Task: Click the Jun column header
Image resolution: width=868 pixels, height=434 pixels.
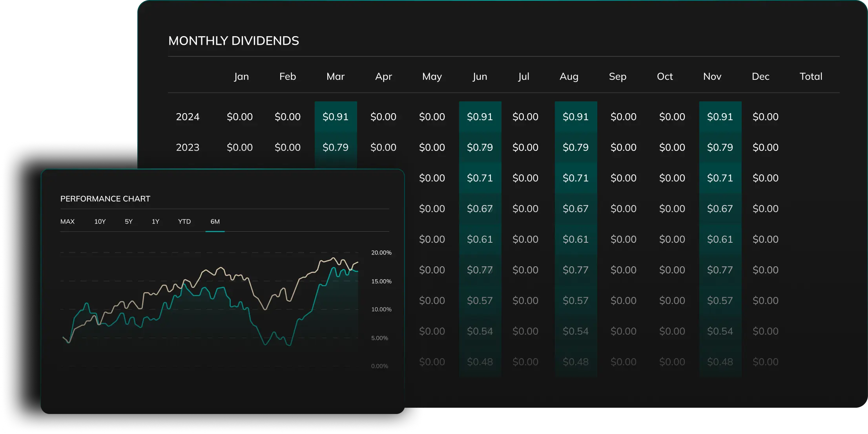Action: [x=480, y=77]
